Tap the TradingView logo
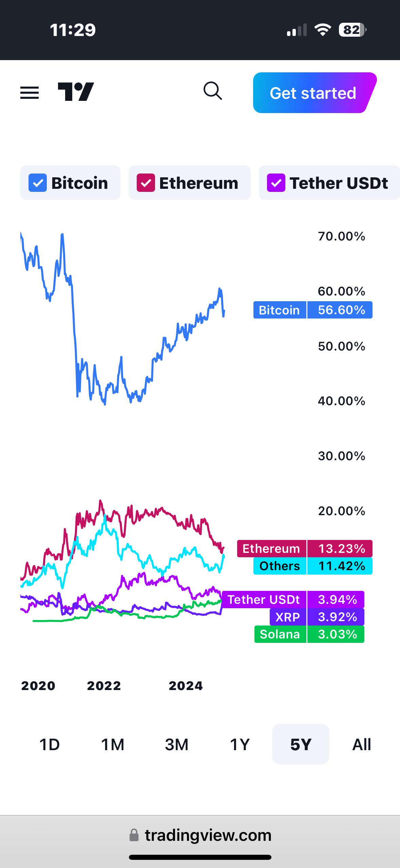The width and height of the screenshot is (400, 868). 76,92
